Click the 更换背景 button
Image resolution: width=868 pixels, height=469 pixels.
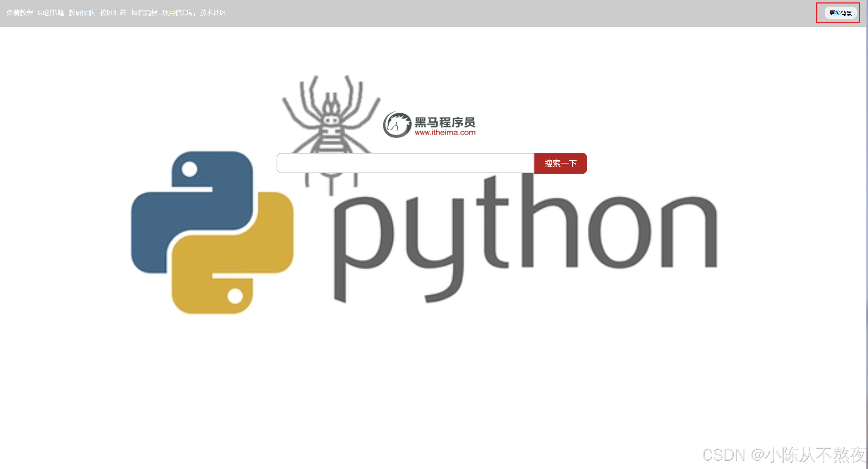click(840, 13)
